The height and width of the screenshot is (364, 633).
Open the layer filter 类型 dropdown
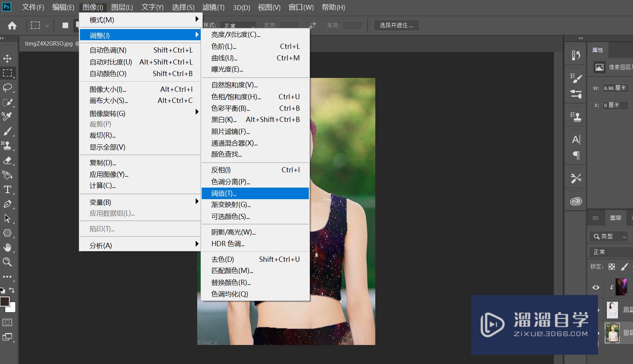(x=608, y=236)
